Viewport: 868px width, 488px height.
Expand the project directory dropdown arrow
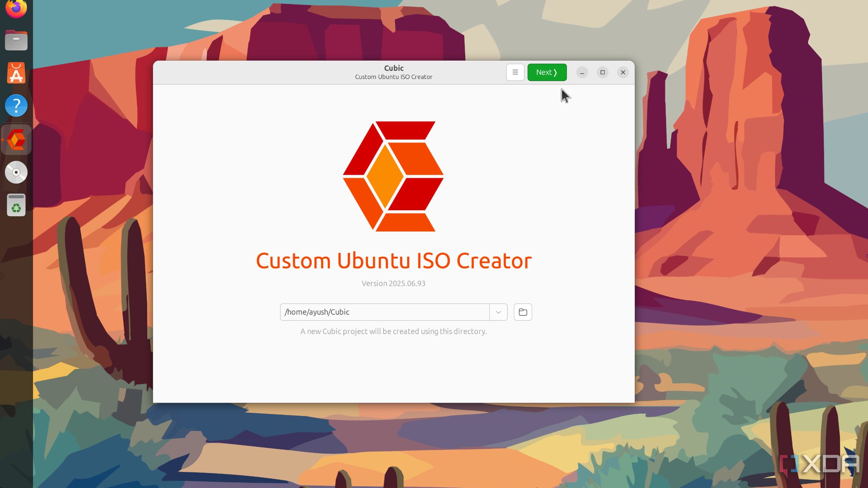point(498,312)
